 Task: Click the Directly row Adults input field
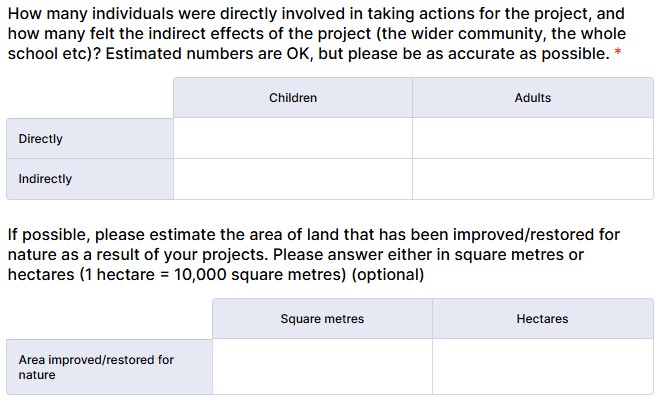[532, 139]
